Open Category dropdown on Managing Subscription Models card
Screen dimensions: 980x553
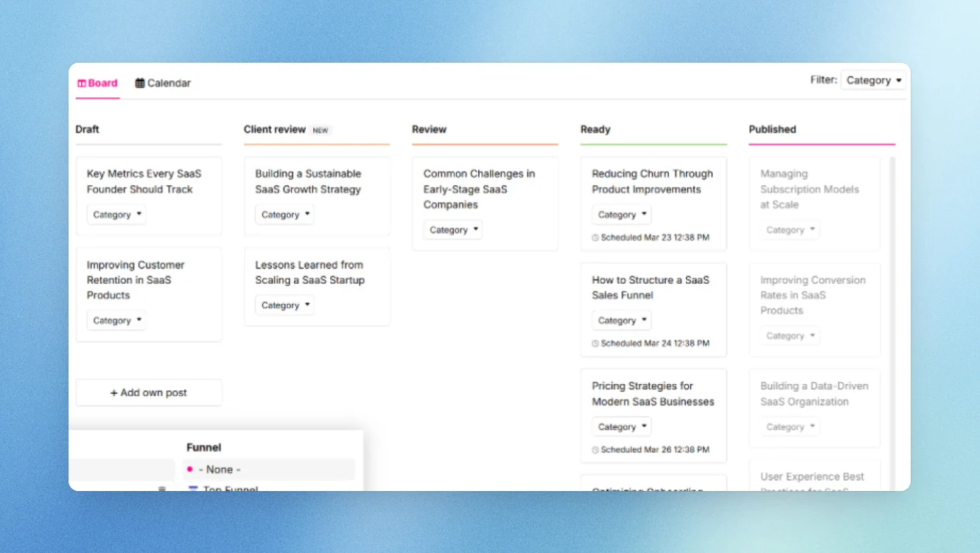(790, 230)
